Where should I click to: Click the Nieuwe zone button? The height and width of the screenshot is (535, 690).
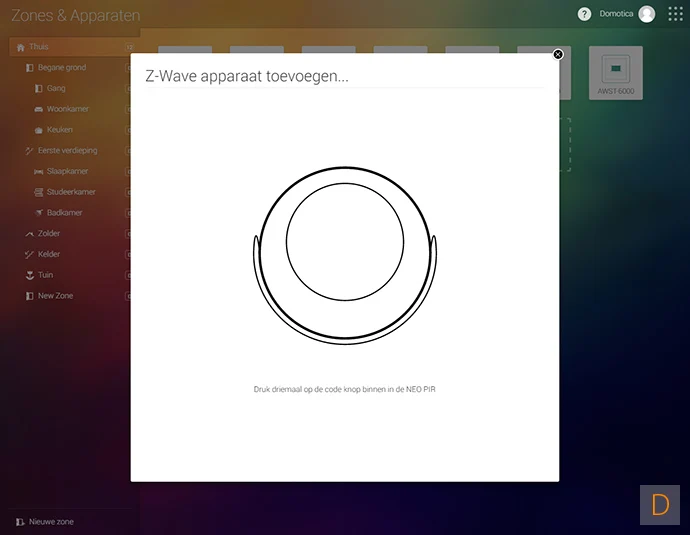(44, 522)
